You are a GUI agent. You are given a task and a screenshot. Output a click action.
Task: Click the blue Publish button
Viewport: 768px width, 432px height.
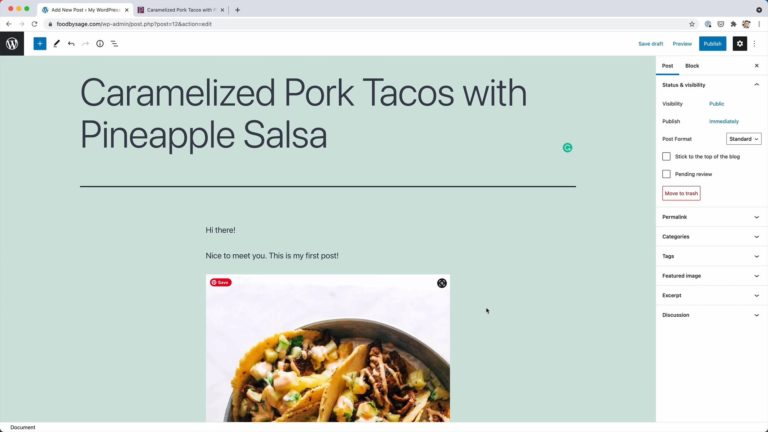[x=712, y=44]
